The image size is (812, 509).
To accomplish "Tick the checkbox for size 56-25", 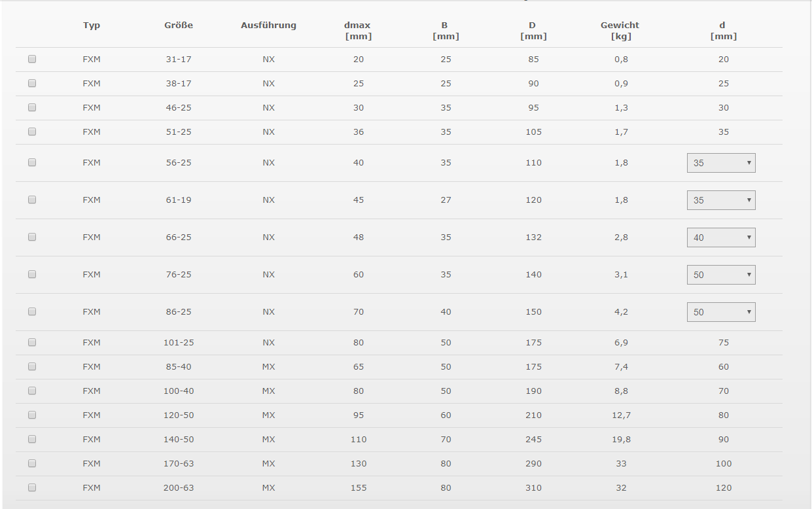I will tap(32, 162).
